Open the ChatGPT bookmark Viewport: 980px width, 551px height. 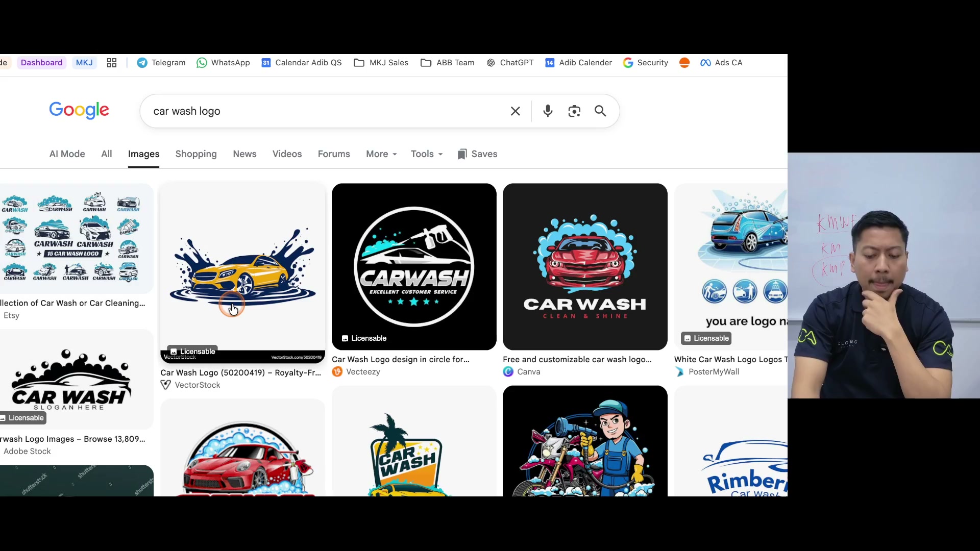click(509, 63)
